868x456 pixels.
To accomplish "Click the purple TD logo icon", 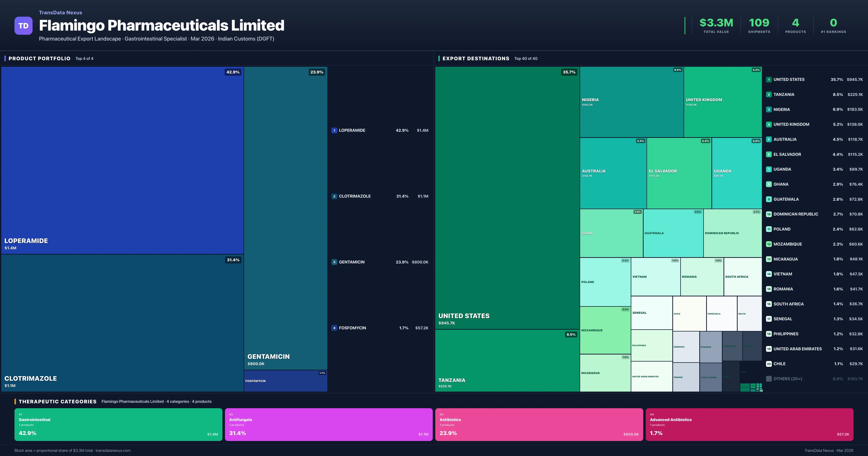I will [23, 26].
